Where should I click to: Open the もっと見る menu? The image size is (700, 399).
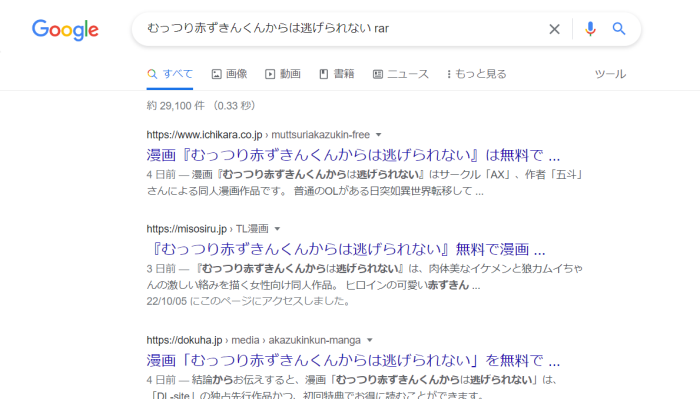pyautogui.click(x=477, y=74)
